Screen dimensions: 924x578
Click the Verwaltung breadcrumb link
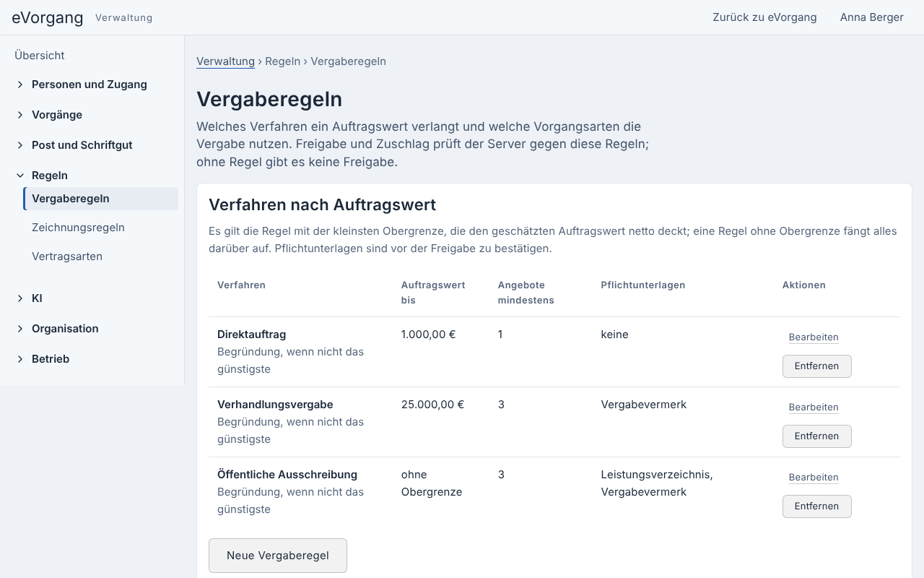click(225, 61)
